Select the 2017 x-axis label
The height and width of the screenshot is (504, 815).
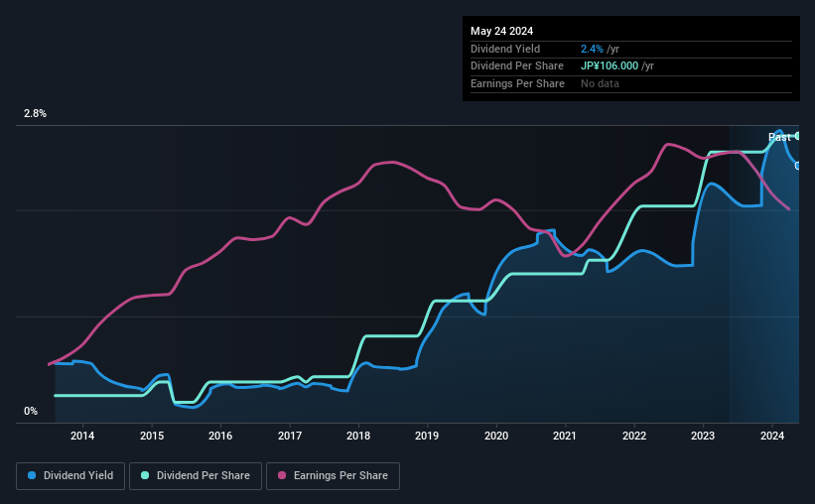(290, 436)
